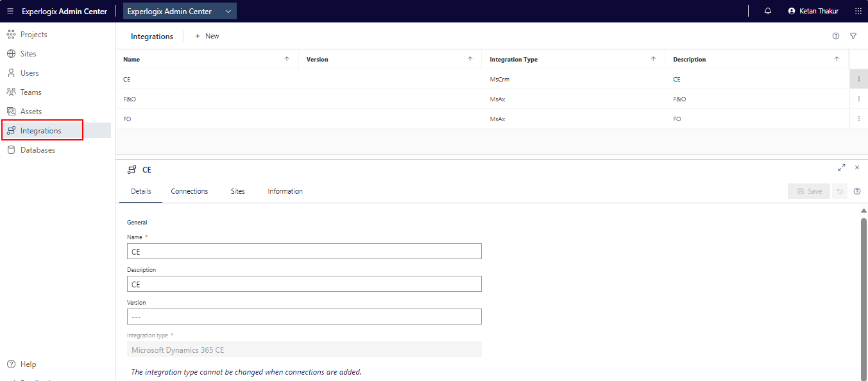The height and width of the screenshot is (381, 868).
Task: Go to Sites in the sidebar
Action: pos(21,54)
